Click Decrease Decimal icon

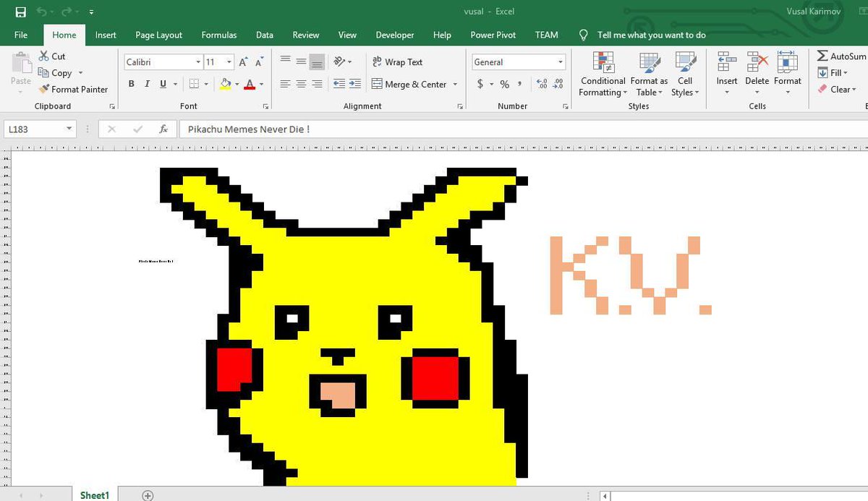pyautogui.click(x=559, y=84)
